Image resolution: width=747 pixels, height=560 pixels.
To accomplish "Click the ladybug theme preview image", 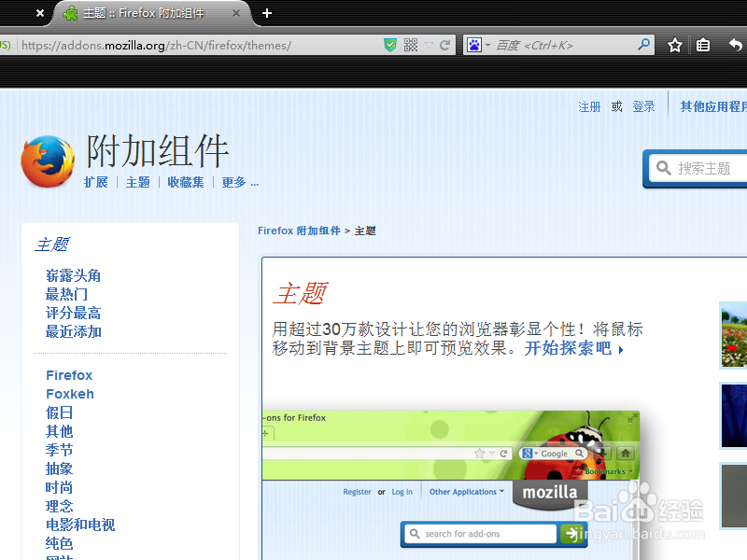I will pos(451,484).
